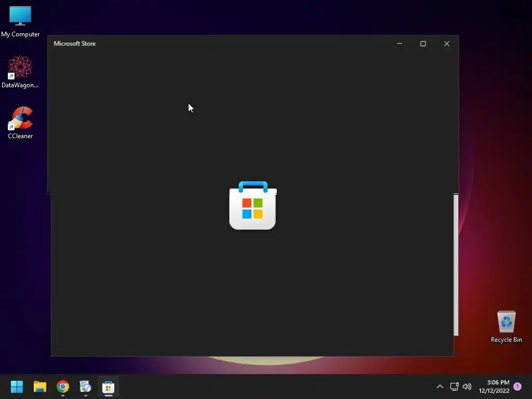Click the Microsoft Store taskbar icon
The width and height of the screenshot is (532, 399).
(108, 387)
